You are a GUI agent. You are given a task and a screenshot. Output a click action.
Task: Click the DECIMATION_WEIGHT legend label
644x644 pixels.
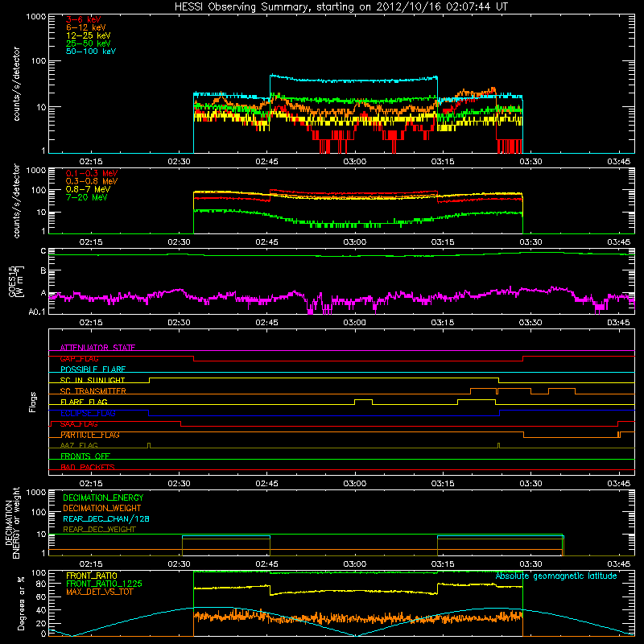[x=102, y=508]
